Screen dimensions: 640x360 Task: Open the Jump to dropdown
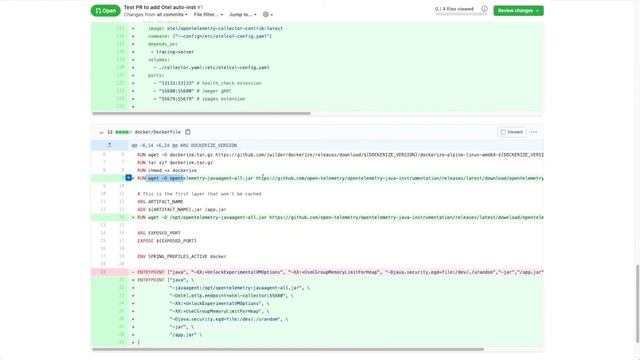pyautogui.click(x=242, y=15)
